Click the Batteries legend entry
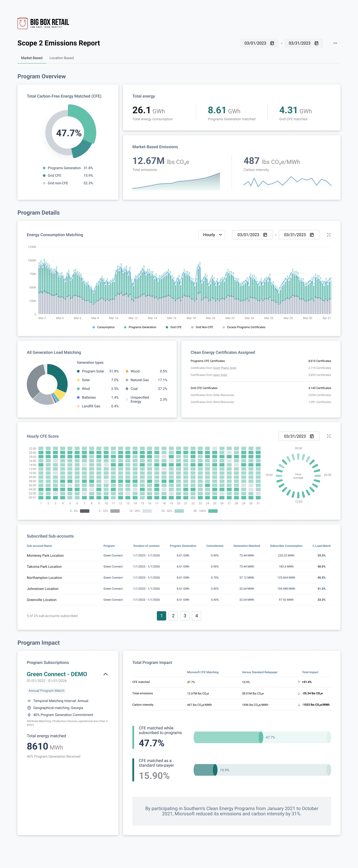358x868 pixels. (x=98, y=398)
